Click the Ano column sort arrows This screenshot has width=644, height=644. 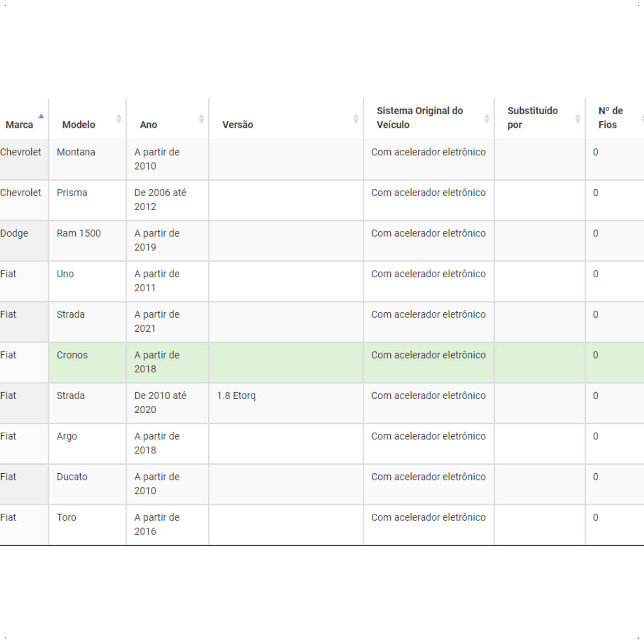tap(201, 119)
